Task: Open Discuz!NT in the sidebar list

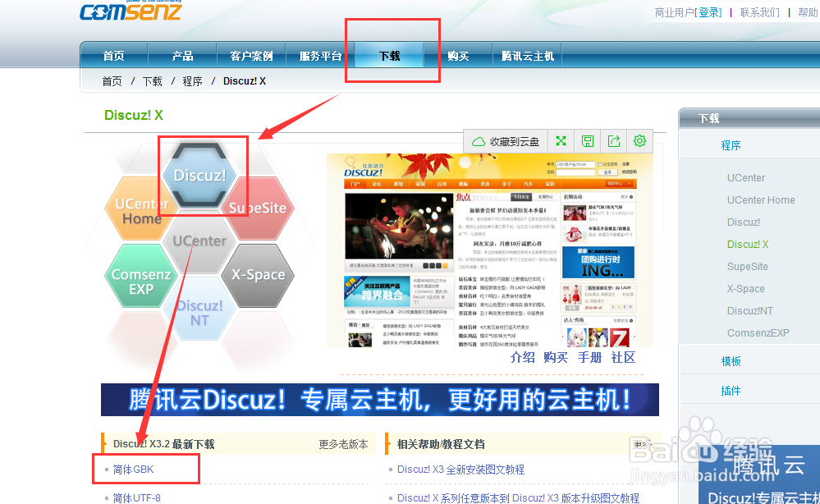Action: (x=750, y=310)
